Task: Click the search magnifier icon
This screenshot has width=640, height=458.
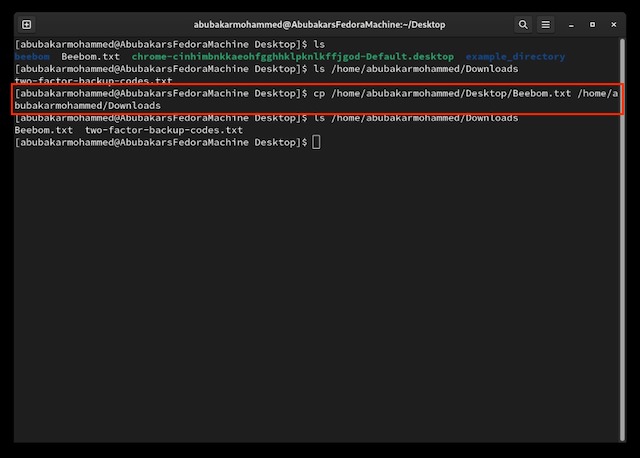Action: pyautogui.click(x=523, y=24)
